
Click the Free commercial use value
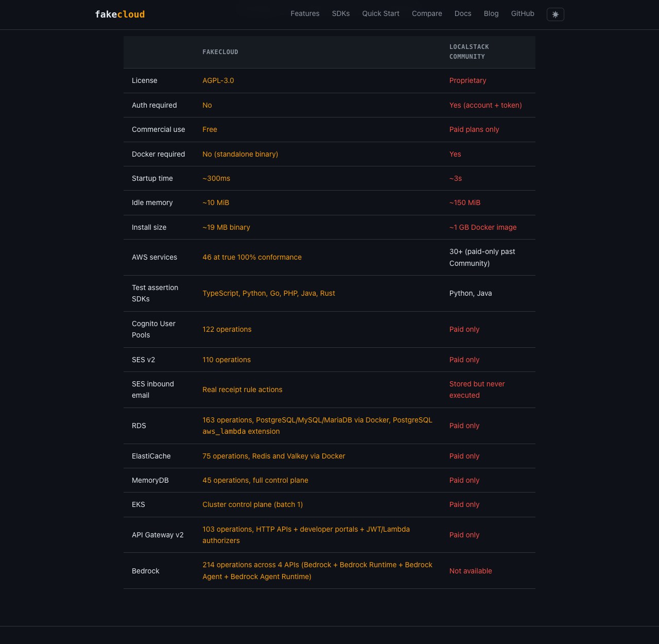tap(210, 130)
